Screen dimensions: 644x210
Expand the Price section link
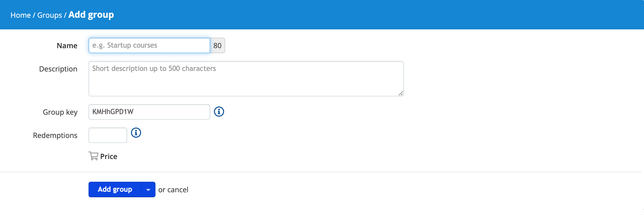pyautogui.click(x=108, y=157)
